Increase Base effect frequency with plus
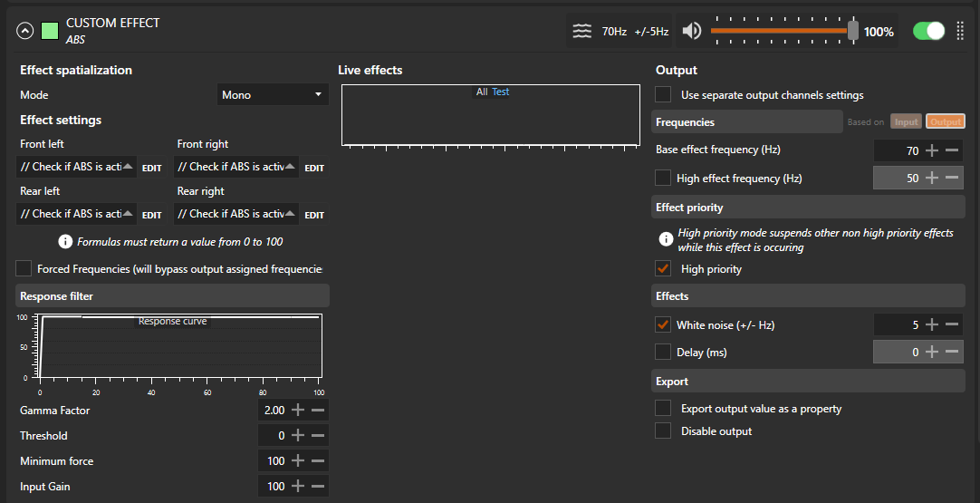Image resolution: width=980 pixels, height=503 pixels. (x=932, y=151)
